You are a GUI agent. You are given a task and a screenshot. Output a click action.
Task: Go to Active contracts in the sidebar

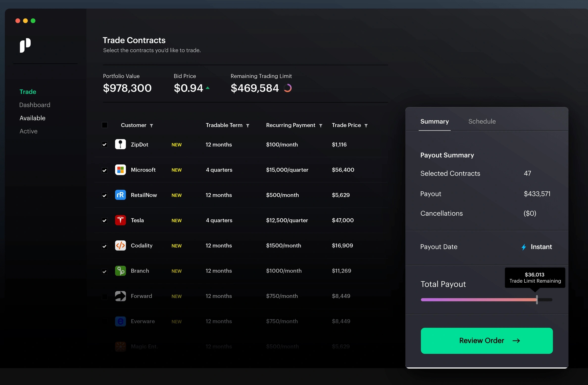[x=28, y=131]
